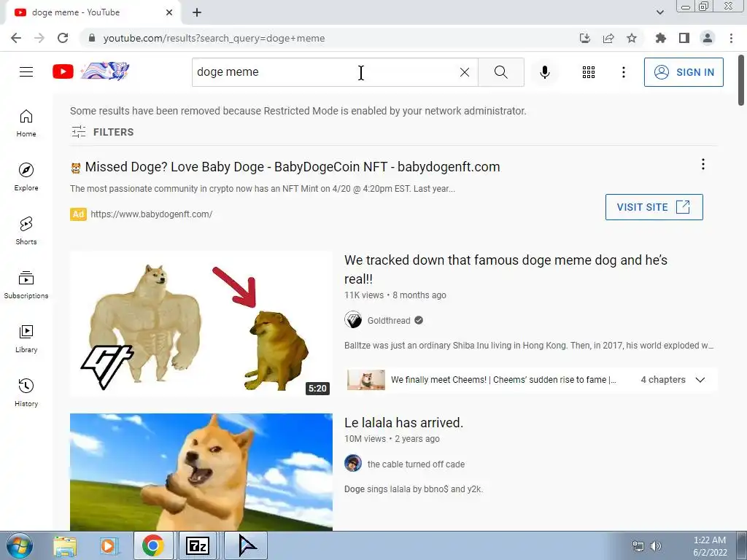
Task: Open Library in sidebar
Action: coord(26,338)
